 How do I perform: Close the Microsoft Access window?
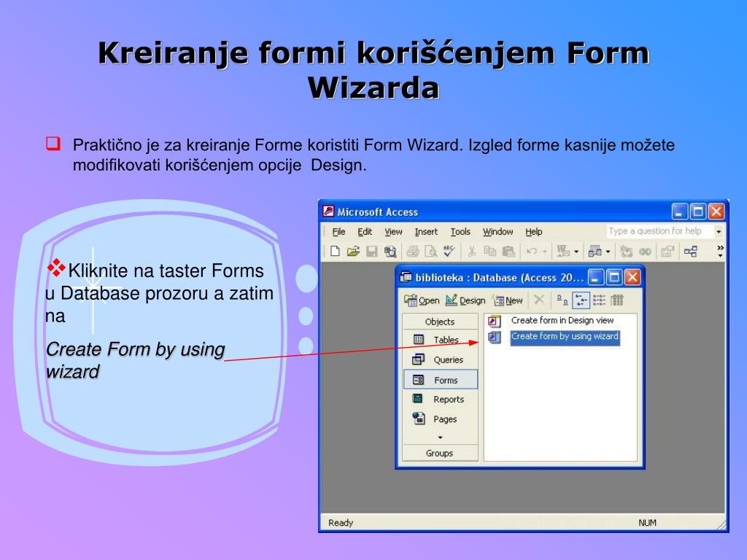(x=716, y=211)
